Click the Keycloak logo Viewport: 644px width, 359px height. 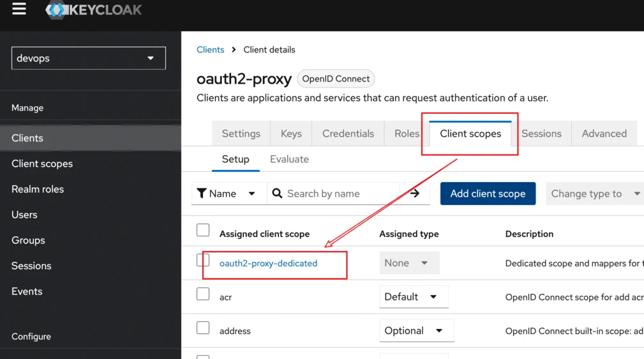click(x=94, y=10)
